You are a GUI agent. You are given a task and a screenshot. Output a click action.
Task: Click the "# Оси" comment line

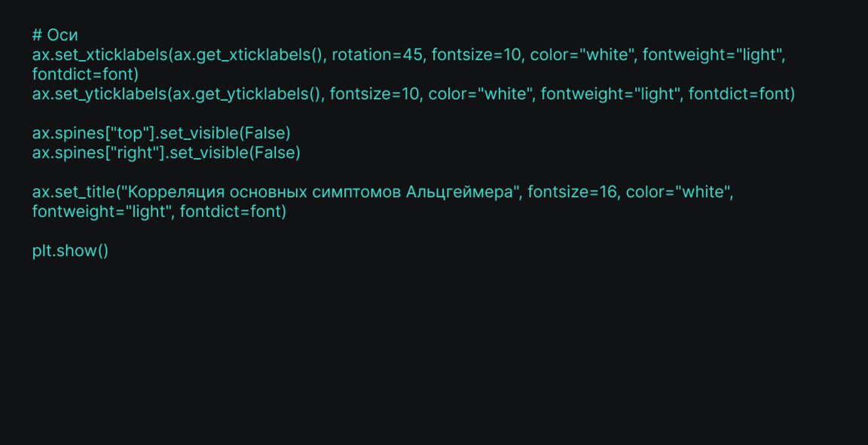coord(55,35)
